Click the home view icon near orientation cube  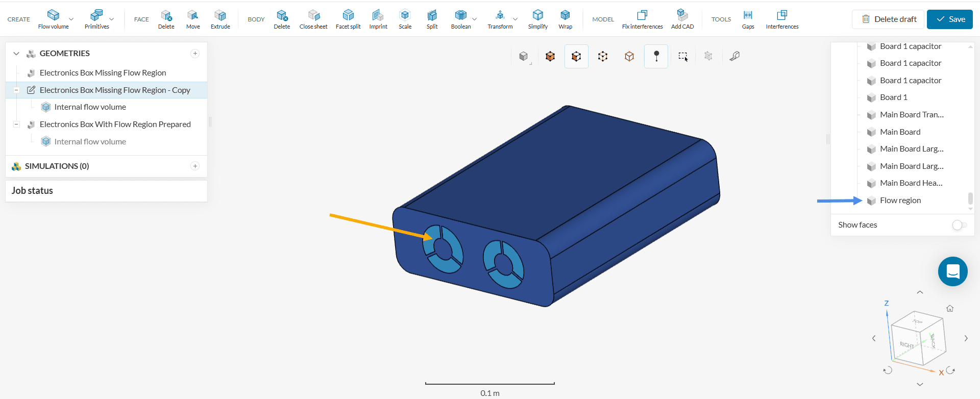pos(950,309)
